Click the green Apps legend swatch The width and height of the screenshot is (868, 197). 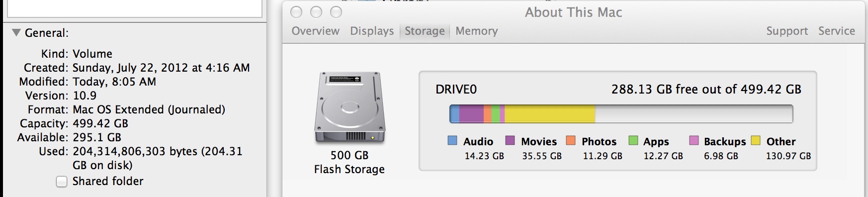[633, 141]
